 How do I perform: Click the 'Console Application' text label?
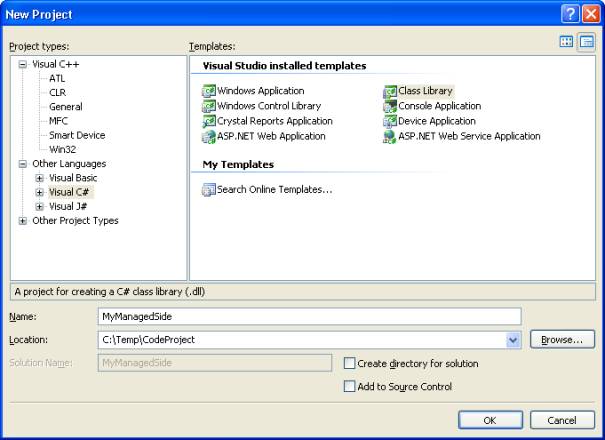[x=440, y=106]
